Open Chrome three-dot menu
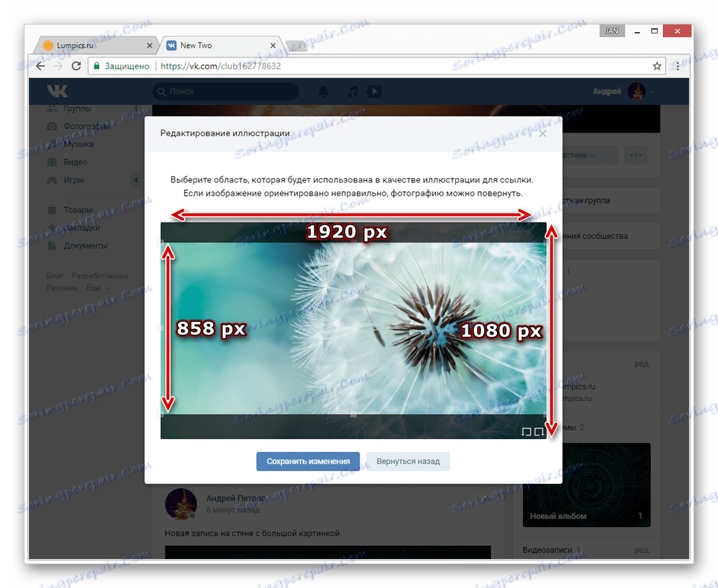Screen dimensions: 718x588 pos(678,66)
